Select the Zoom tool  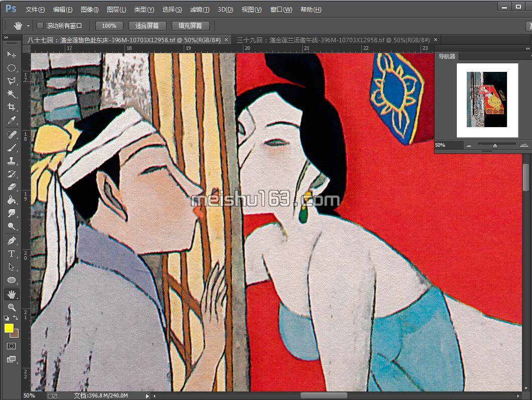[11, 307]
